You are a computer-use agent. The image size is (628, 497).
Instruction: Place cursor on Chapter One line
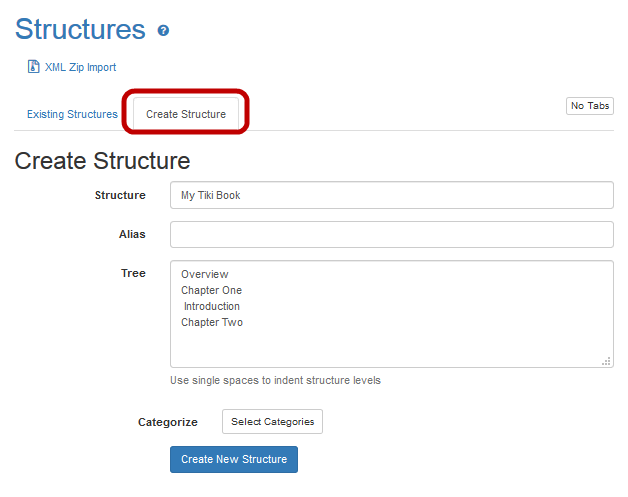click(211, 290)
